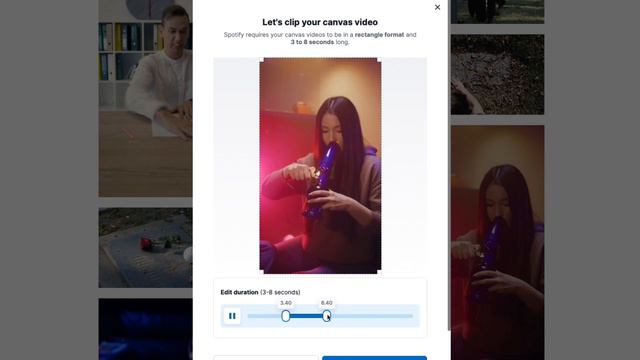Viewport: 640px width, 360px height.
Task: Pause the canvas video preview
Action: pyautogui.click(x=232, y=316)
